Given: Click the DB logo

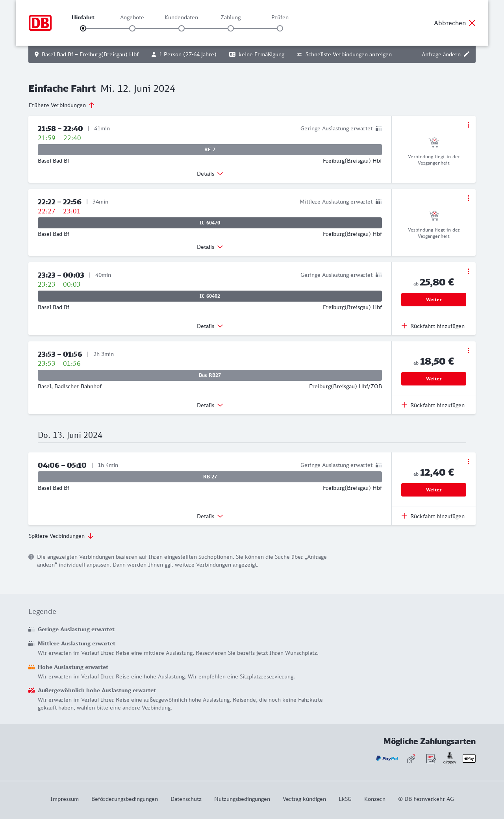Looking at the screenshot, I should [40, 23].
